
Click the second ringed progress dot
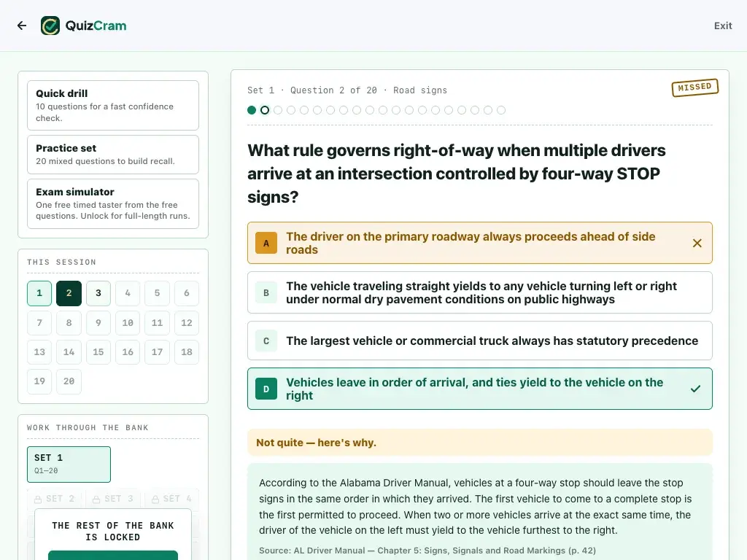[265, 111]
